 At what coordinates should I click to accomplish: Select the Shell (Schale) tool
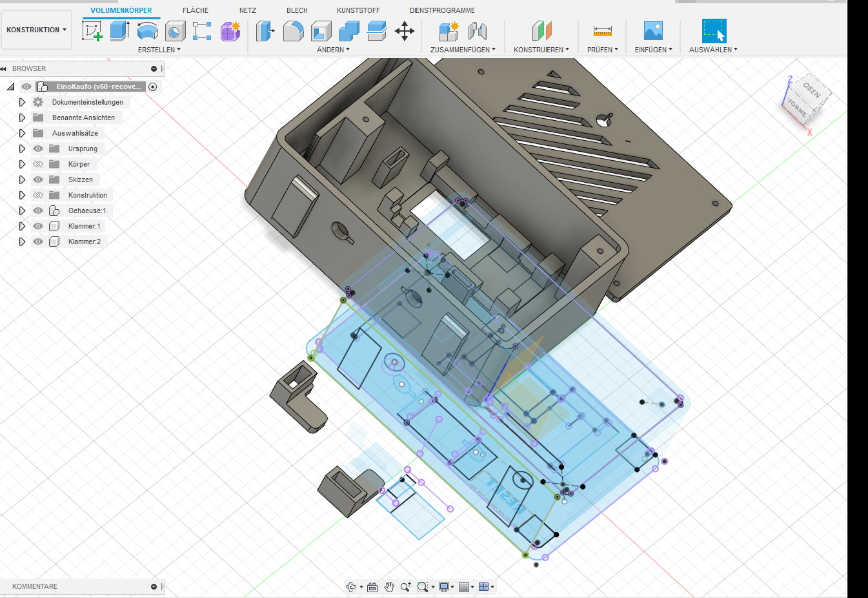[321, 30]
